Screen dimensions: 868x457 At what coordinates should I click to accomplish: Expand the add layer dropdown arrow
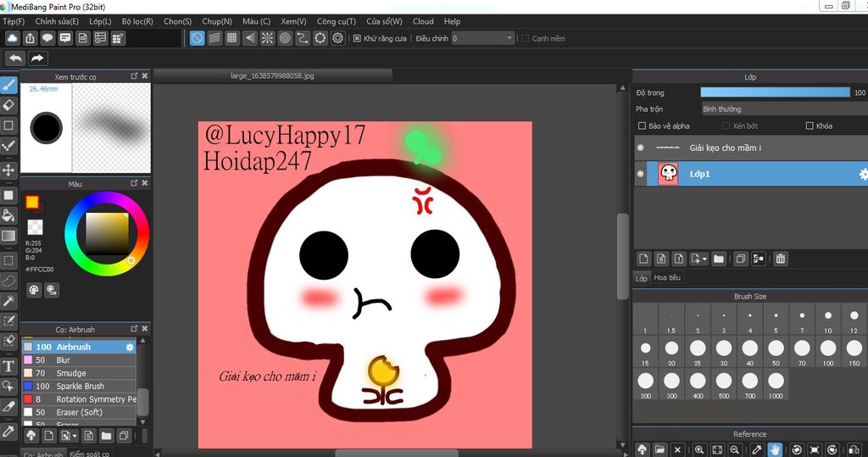coord(704,259)
